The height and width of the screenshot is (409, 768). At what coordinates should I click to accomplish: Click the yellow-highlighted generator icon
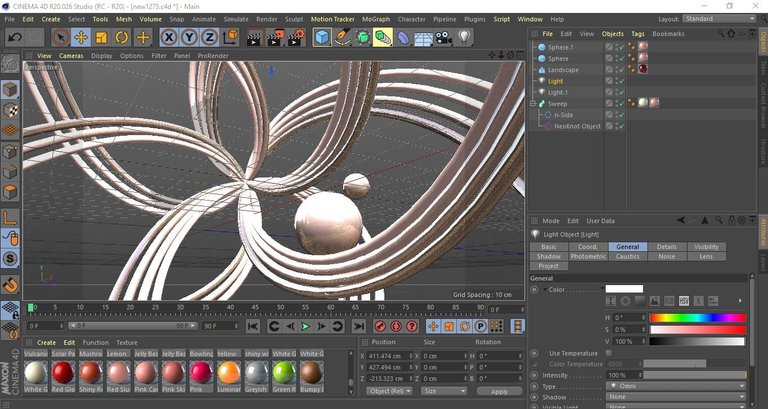pyautogui.click(x=383, y=37)
